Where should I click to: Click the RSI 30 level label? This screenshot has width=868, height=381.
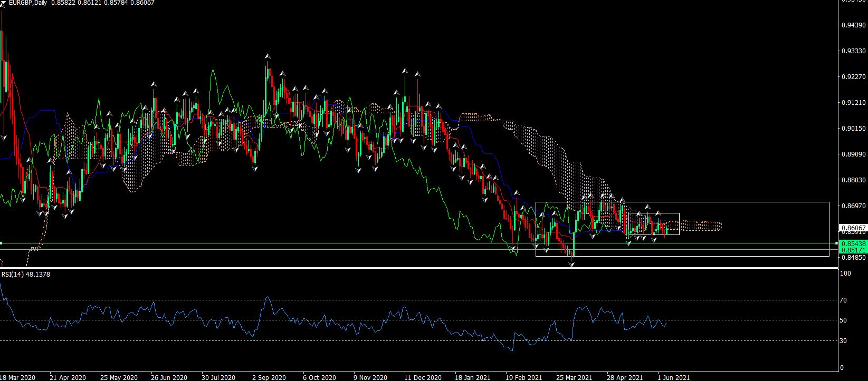tap(843, 341)
